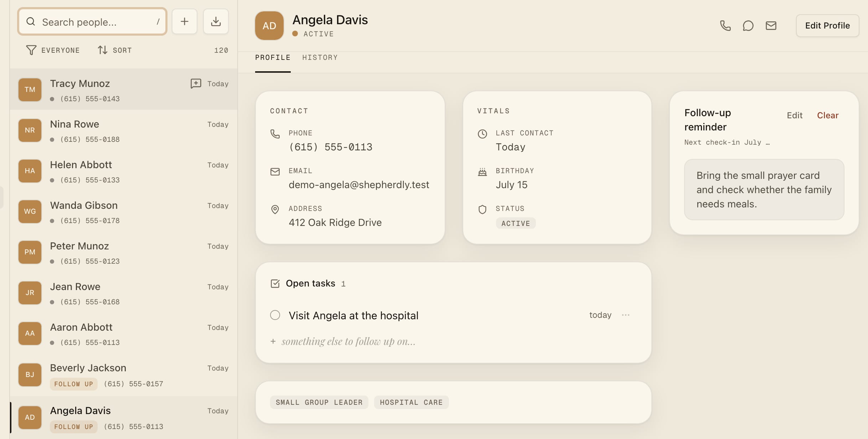This screenshot has height=439, width=868.
Task: Click the Open tasks checklist icon
Action: [x=275, y=284]
